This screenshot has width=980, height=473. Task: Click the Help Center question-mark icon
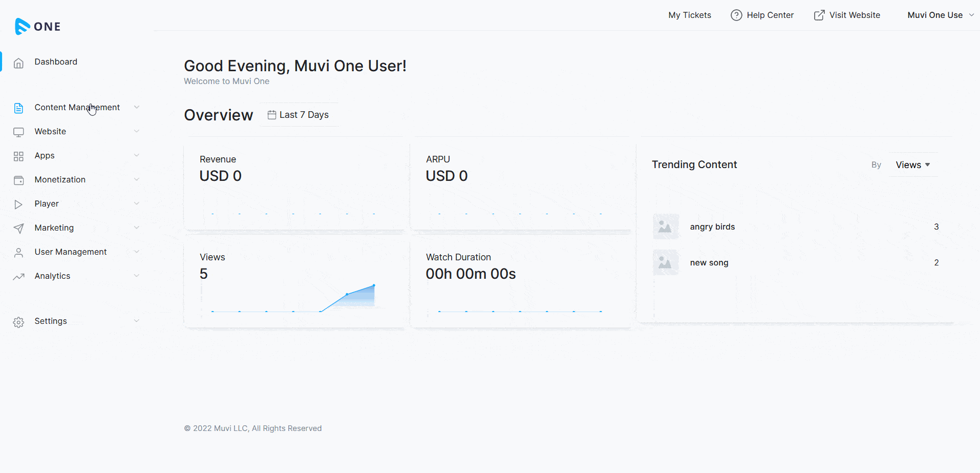tap(736, 15)
